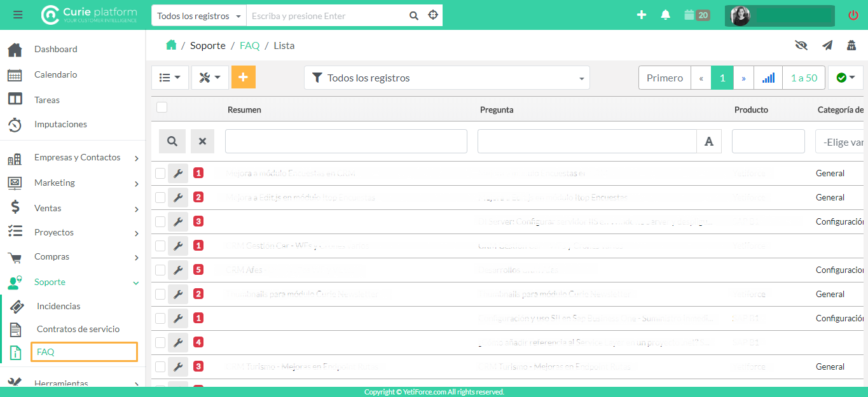Viewport: 868px width, 397px height.
Task: Toggle the crossed-eye watch icon
Action: click(801, 45)
